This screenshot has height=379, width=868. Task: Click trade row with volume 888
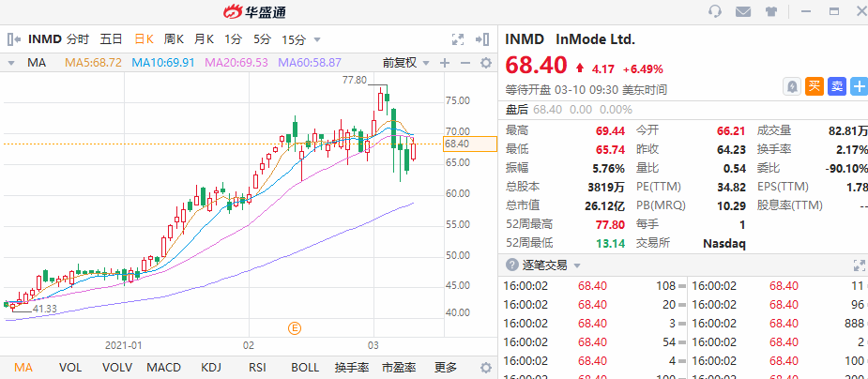(778, 323)
